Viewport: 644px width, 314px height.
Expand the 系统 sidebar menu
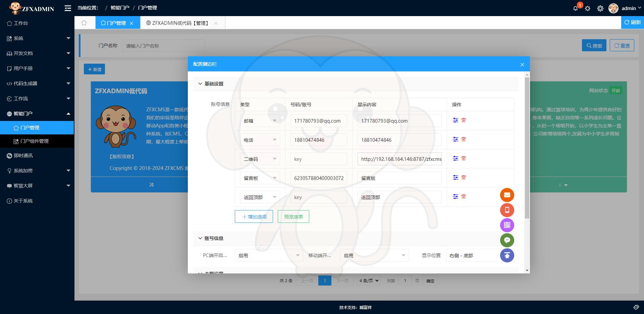click(x=37, y=38)
